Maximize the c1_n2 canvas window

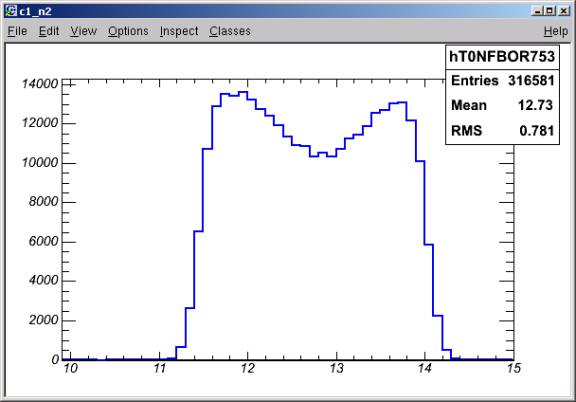(550, 11)
